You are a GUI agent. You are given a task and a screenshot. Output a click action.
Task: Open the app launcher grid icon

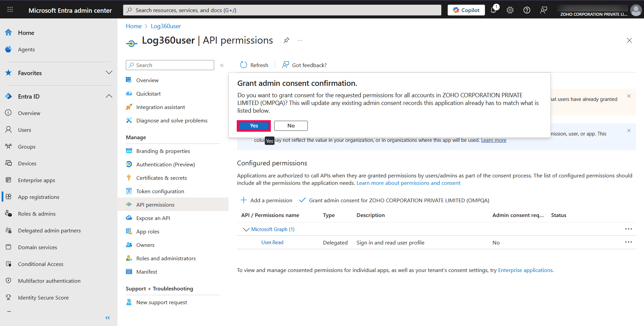10,9
